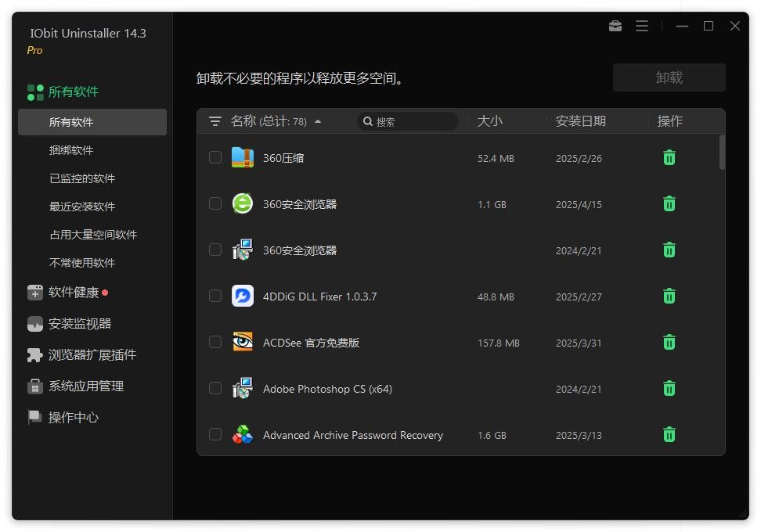
Task: Check the box for 360压缩
Action: [215, 157]
